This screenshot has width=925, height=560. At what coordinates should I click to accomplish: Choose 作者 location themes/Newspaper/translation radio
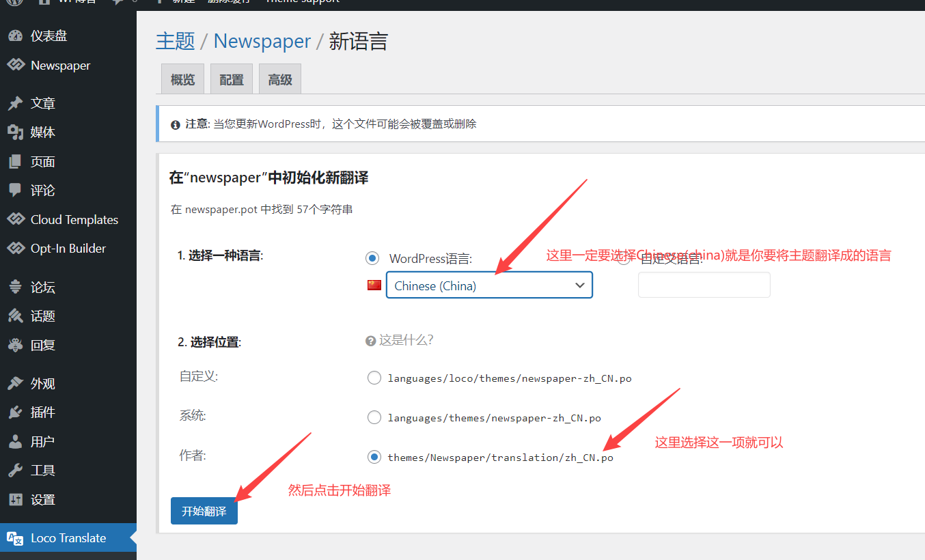[x=374, y=457]
